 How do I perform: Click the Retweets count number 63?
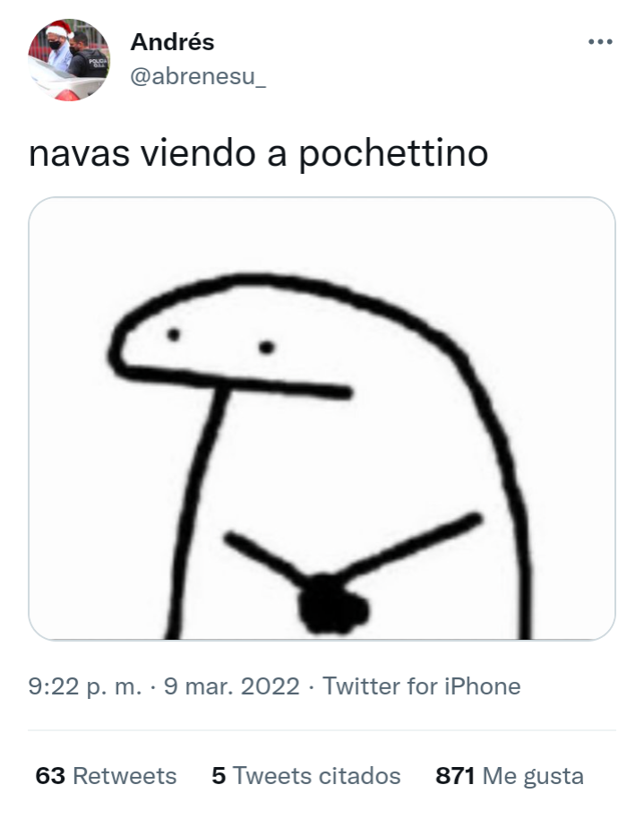click(x=50, y=776)
